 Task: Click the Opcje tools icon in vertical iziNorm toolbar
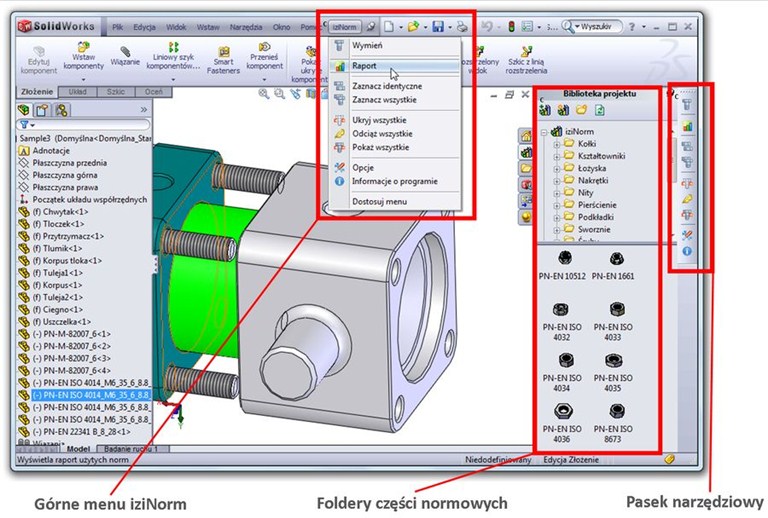[687, 235]
